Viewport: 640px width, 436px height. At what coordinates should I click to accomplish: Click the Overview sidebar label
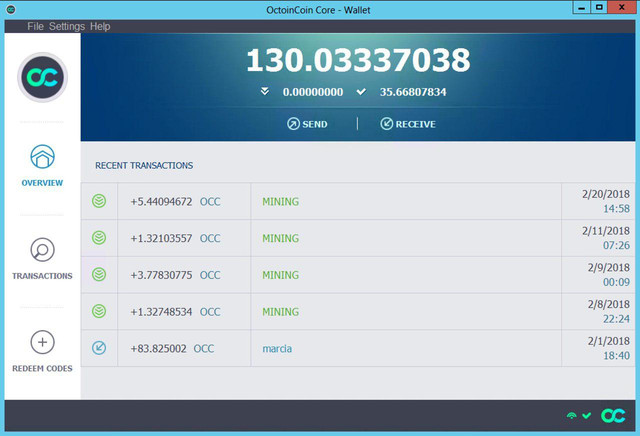(x=42, y=183)
